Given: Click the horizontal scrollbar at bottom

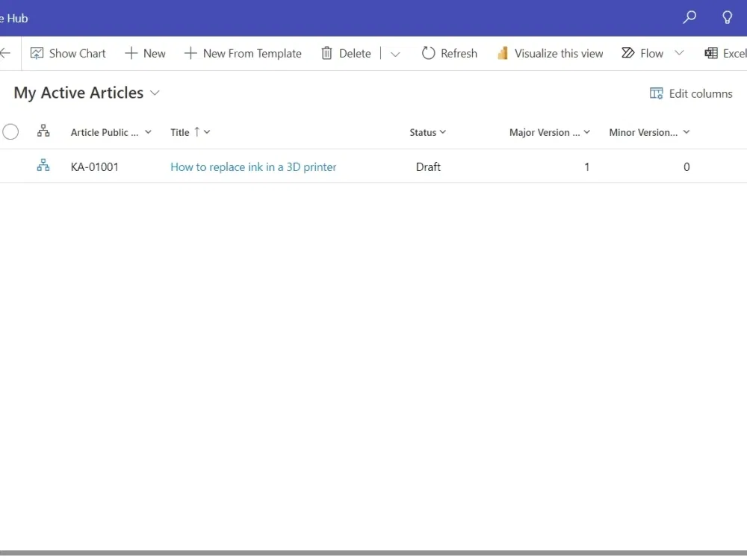Looking at the screenshot, I should click(x=373, y=553).
